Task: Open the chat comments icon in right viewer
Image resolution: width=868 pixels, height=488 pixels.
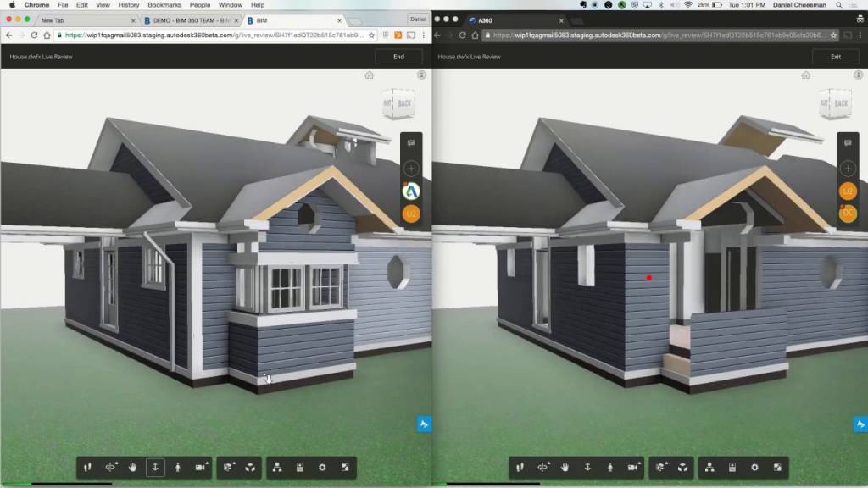Action: 847,144
